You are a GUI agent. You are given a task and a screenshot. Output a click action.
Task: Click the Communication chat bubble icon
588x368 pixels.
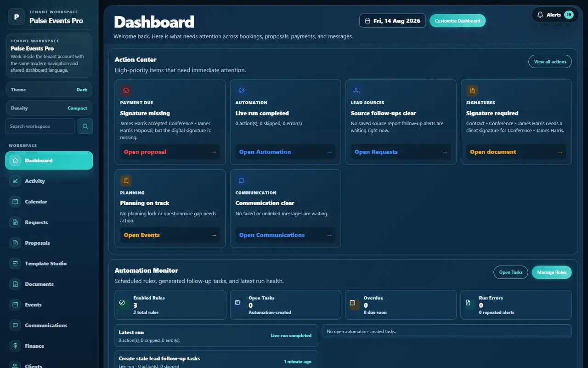click(241, 181)
